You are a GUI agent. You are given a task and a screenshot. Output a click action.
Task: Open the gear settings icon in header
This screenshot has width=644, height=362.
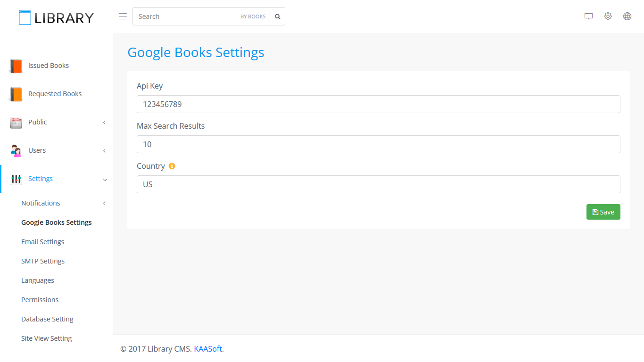(608, 16)
